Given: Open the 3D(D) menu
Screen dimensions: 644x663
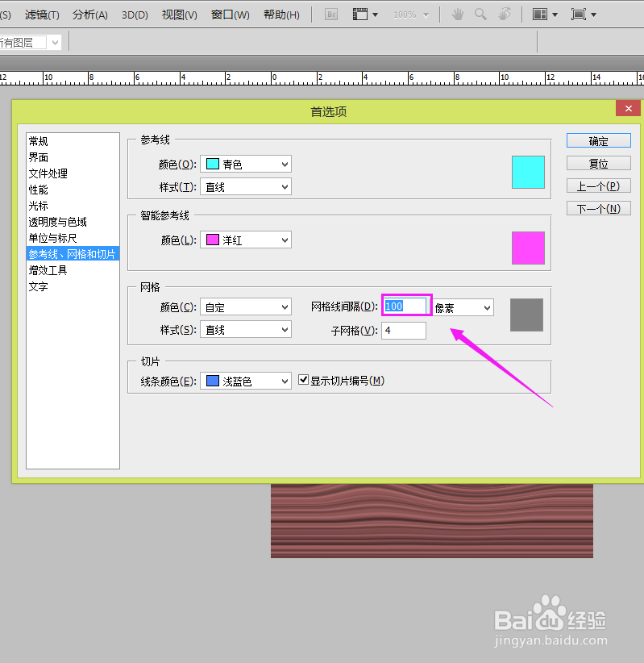Looking at the screenshot, I should (x=135, y=15).
